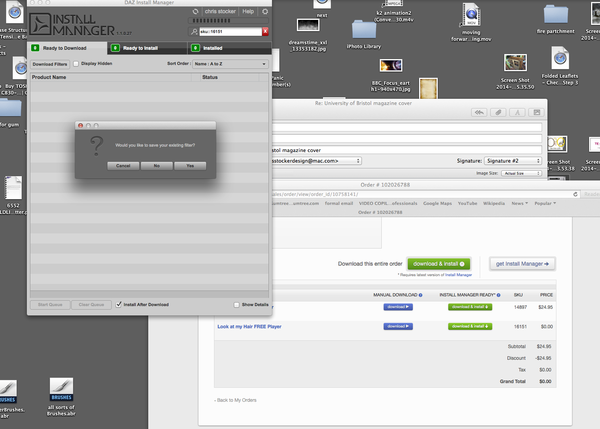Viewport: 600px width, 429px height.
Task: Click the Start Queue button
Action: point(50,305)
